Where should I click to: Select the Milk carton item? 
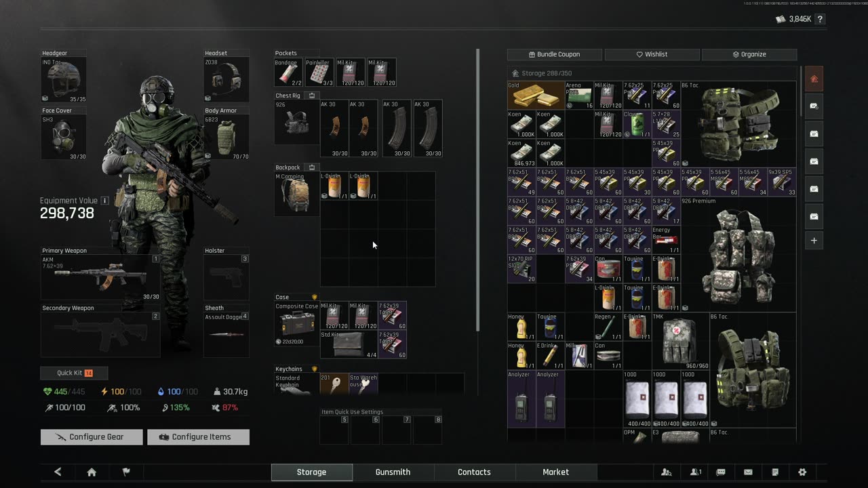click(x=579, y=355)
